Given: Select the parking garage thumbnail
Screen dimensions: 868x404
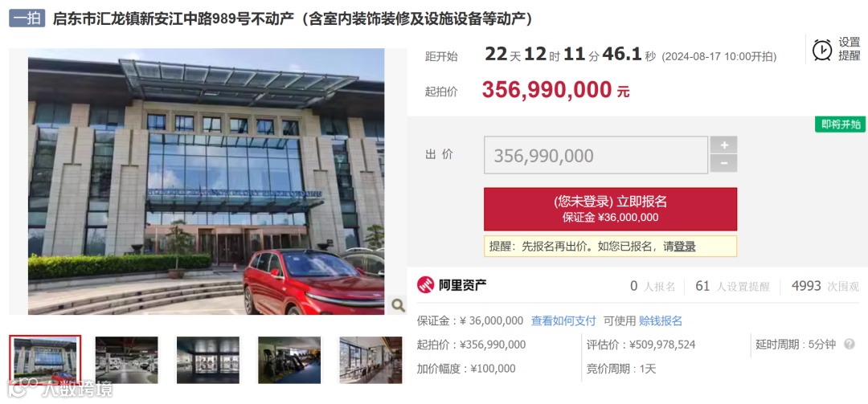Looking at the screenshot, I should (x=127, y=360).
